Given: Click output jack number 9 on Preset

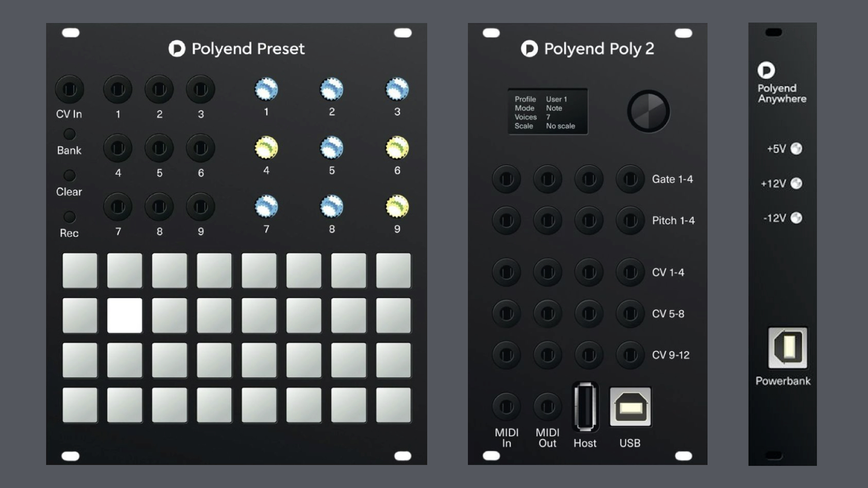Looking at the screenshot, I should [x=200, y=207].
